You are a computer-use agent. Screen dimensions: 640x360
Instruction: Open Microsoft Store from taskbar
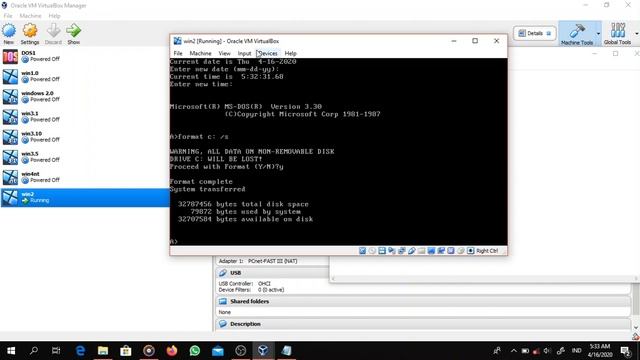point(126,351)
